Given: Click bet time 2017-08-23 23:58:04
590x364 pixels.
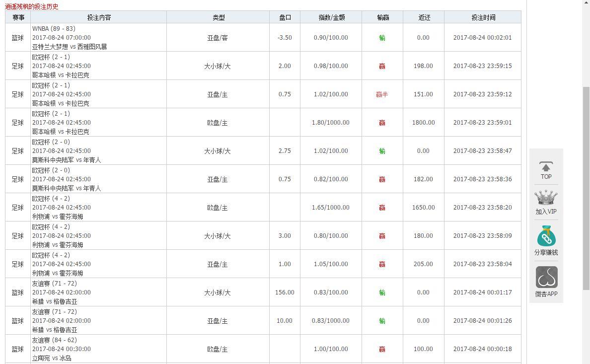Looking at the screenshot, I should [482, 264].
